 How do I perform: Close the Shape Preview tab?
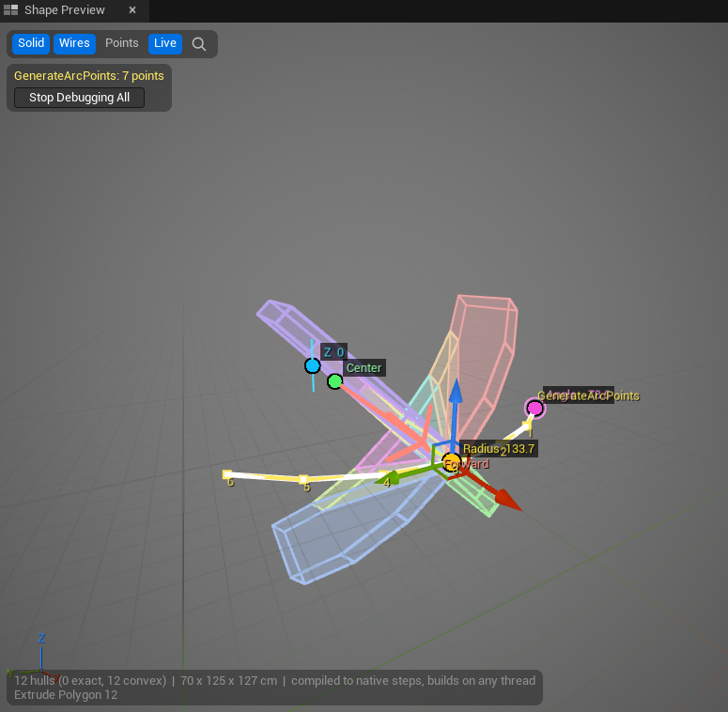(x=132, y=10)
